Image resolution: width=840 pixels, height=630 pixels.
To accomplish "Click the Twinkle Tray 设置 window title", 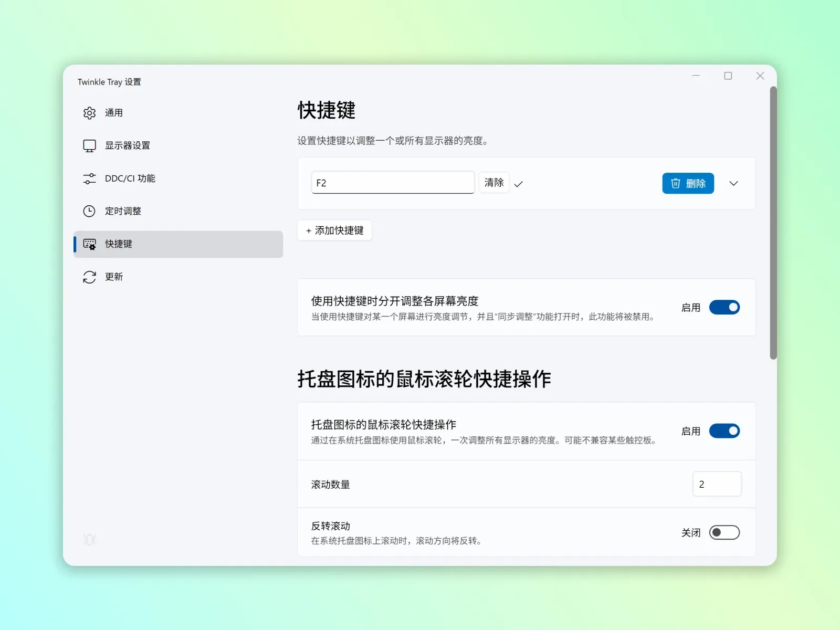I will (109, 82).
